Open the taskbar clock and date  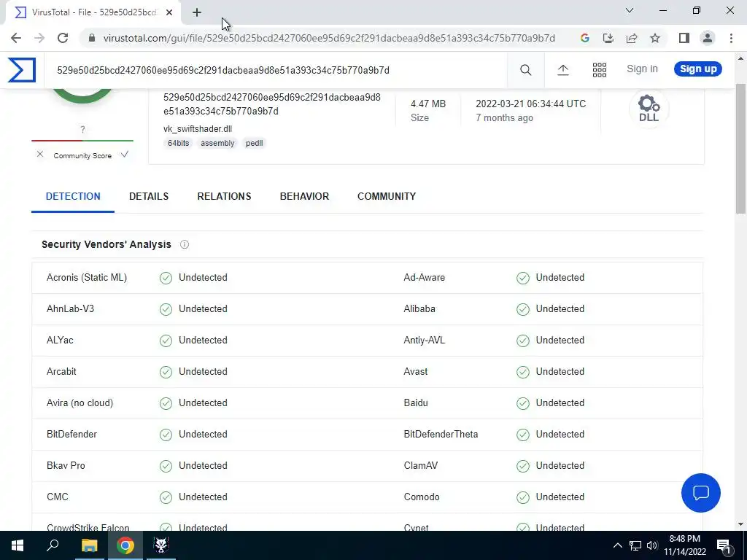point(685,545)
